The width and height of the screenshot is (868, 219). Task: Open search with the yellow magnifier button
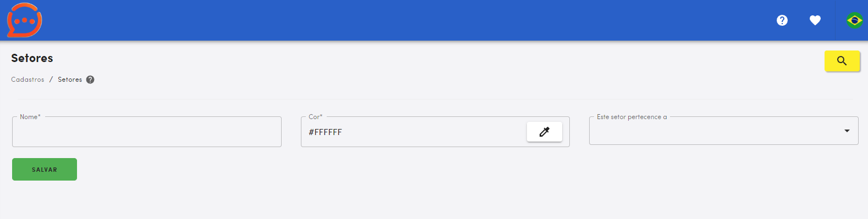[x=842, y=61]
